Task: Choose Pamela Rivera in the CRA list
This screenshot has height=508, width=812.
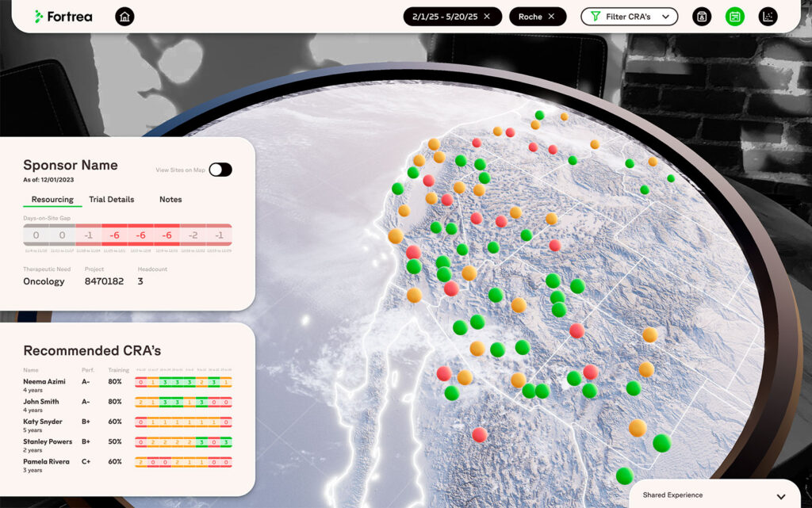Action: coord(47,461)
